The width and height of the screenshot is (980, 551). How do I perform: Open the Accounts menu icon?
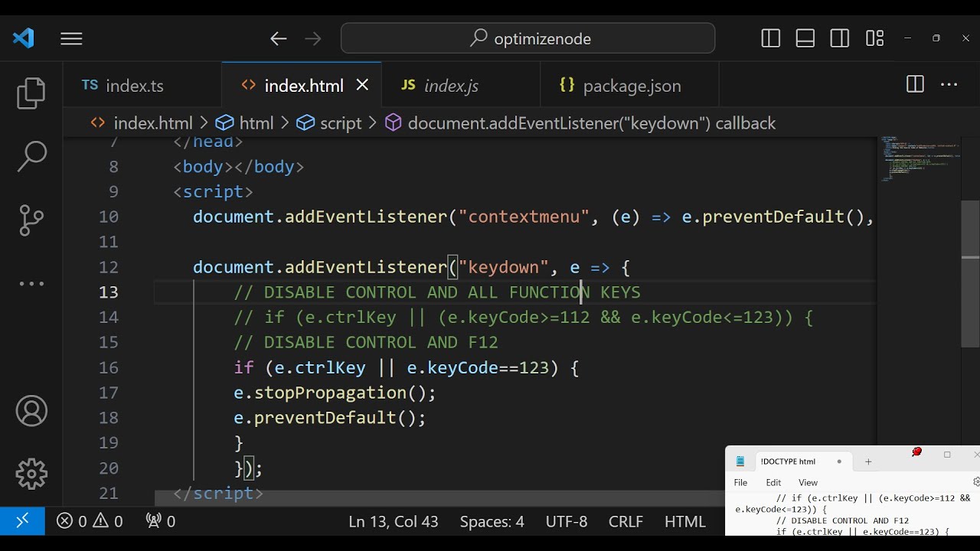pyautogui.click(x=31, y=412)
